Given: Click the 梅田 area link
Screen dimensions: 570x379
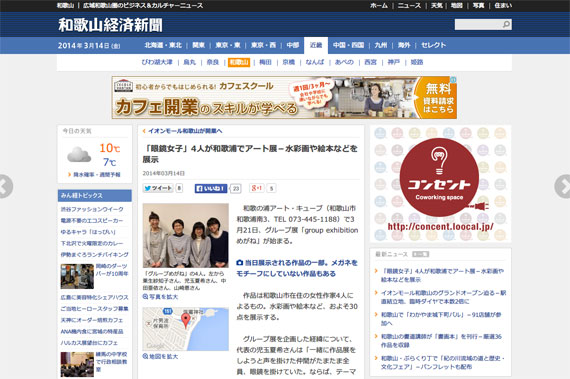Looking at the screenshot, I should point(265,62).
